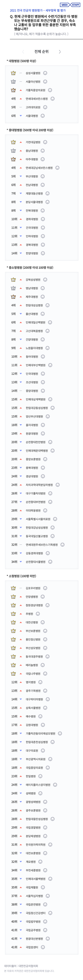Open home icon next to 서울아산병원
Screen dimensions: 83x980
pyautogui.click(x=45, y=81)
